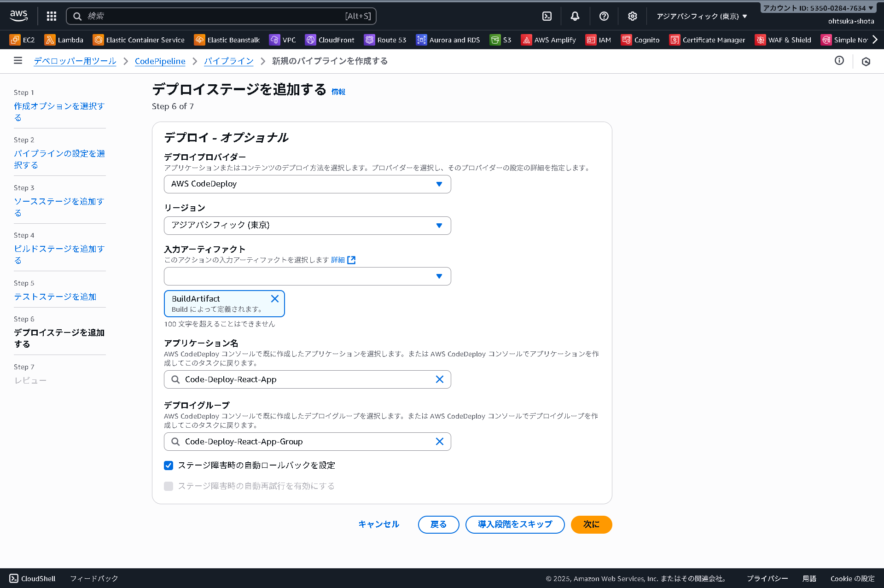The width and height of the screenshot is (884, 588).
Task: Select the IAM favorites icon
Action: [599, 40]
